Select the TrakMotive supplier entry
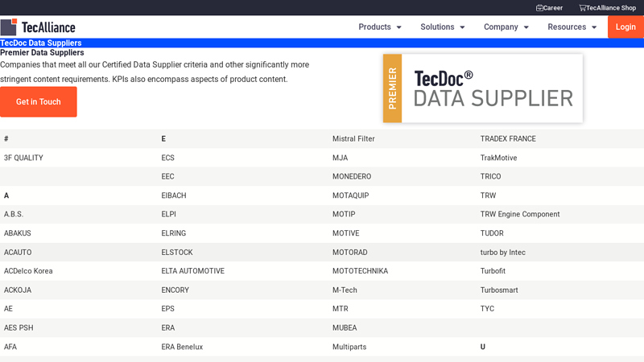Screen dimensions: 644x362 498,158
